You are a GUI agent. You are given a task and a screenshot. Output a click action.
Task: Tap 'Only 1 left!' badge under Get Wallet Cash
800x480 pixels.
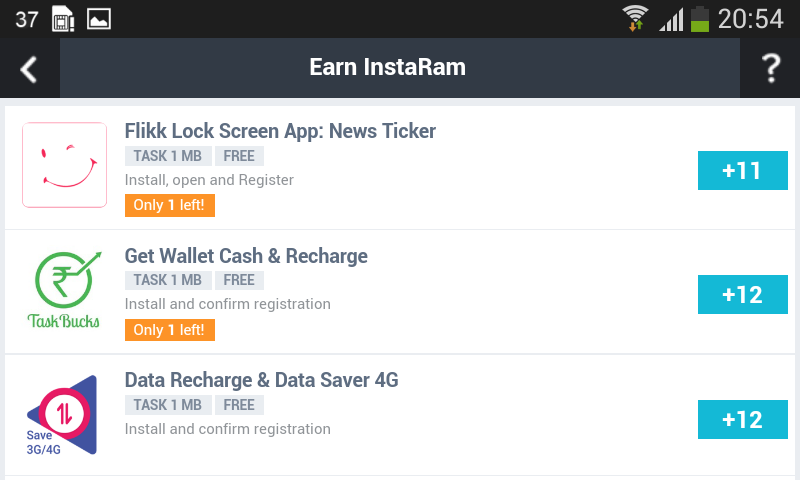[170, 330]
